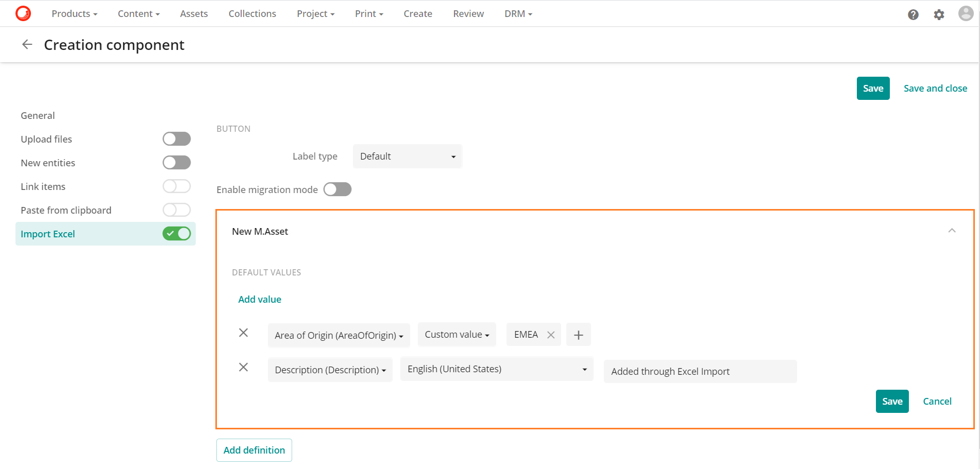Open the help question mark icon
The width and height of the screenshot is (980, 469).
[913, 14]
